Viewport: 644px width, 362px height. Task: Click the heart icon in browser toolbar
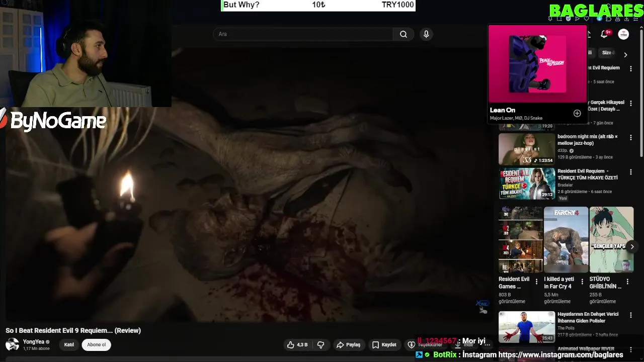click(x=587, y=19)
